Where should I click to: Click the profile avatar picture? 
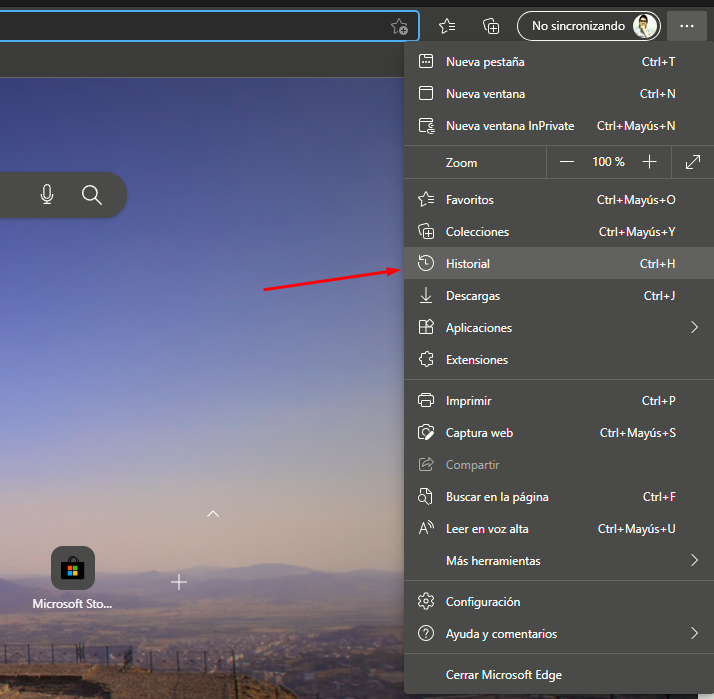pos(645,26)
